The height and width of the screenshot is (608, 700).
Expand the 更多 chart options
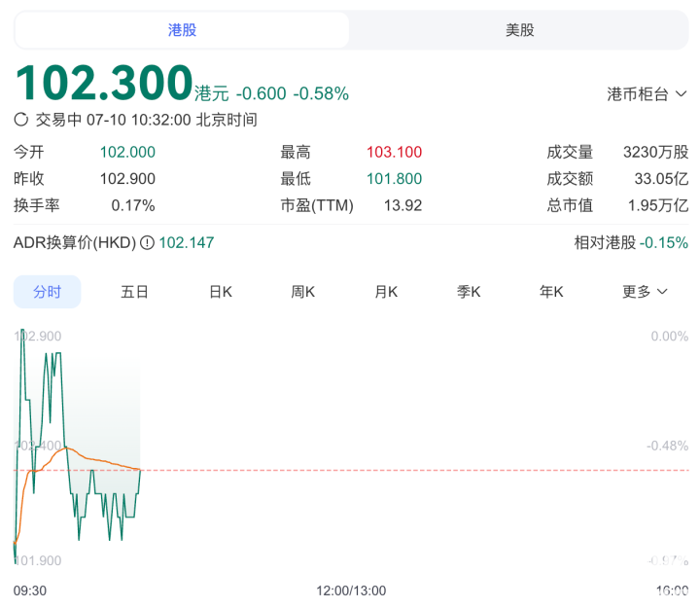[x=645, y=292]
